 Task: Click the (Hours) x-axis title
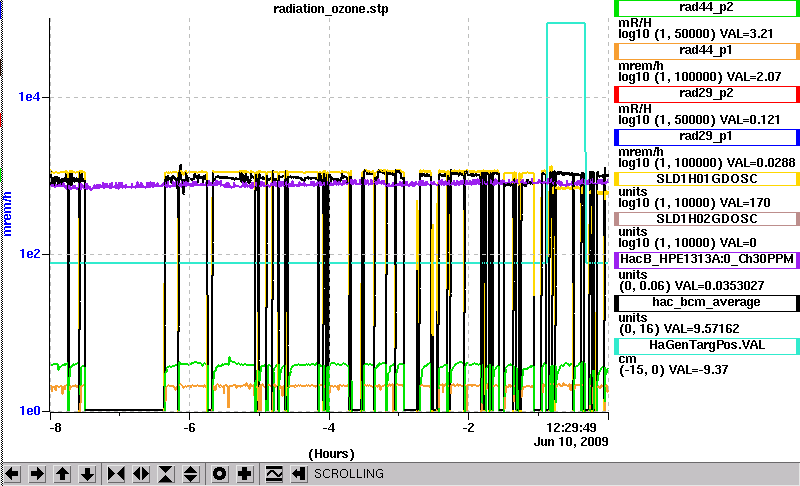(x=331, y=454)
